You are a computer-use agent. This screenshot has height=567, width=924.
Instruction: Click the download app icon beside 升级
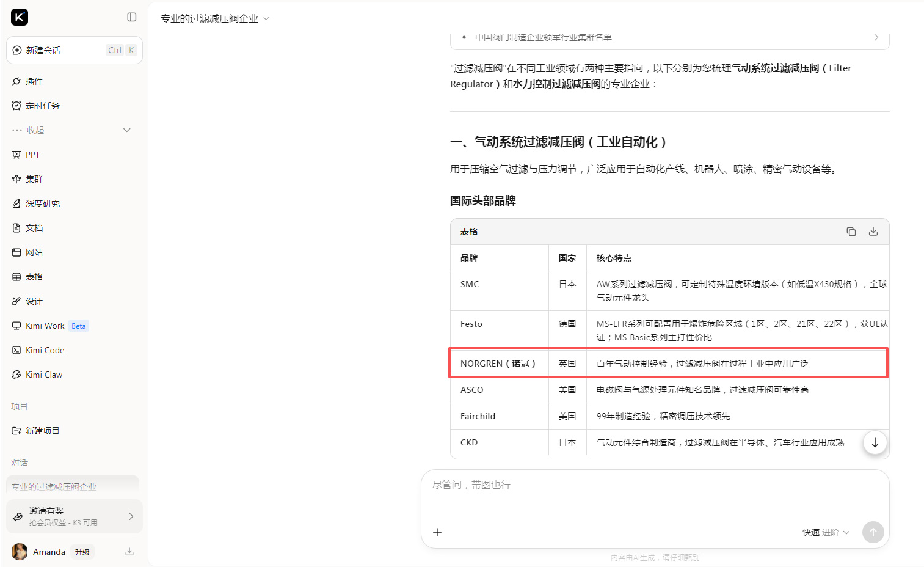click(x=129, y=552)
